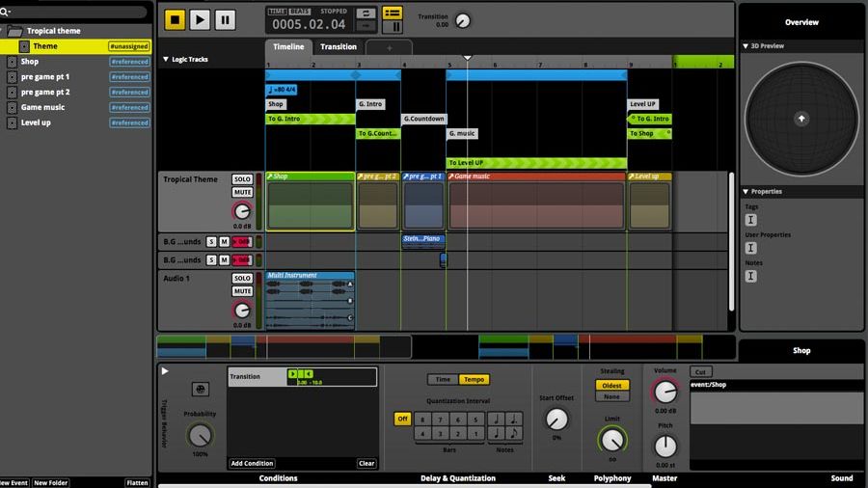This screenshot has height=488, width=868.
Task: Click the Pitch knob
Action: [665, 446]
